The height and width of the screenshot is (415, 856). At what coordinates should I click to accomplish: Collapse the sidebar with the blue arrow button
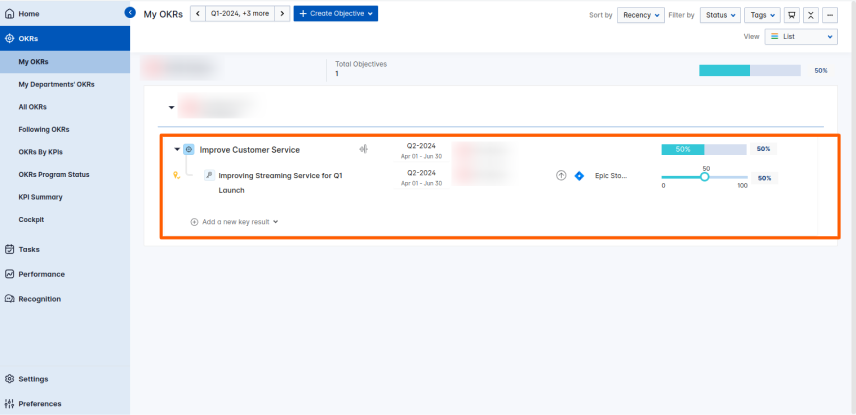pyautogui.click(x=130, y=12)
